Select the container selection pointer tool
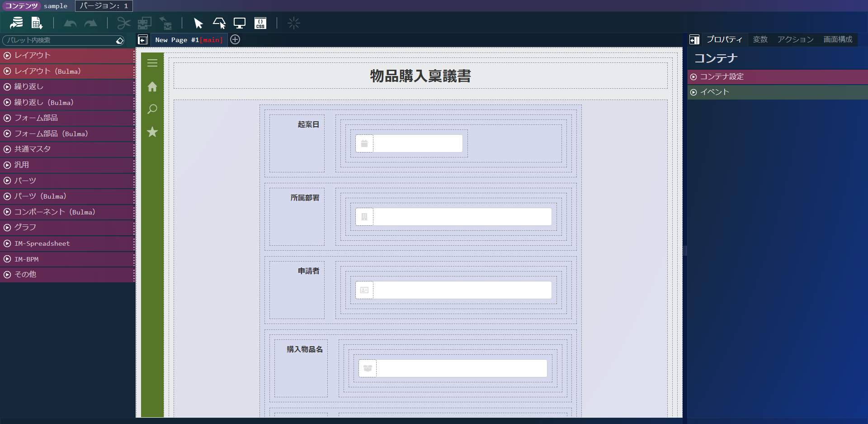The width and height of the screenshot is (868, 424). 219,23
